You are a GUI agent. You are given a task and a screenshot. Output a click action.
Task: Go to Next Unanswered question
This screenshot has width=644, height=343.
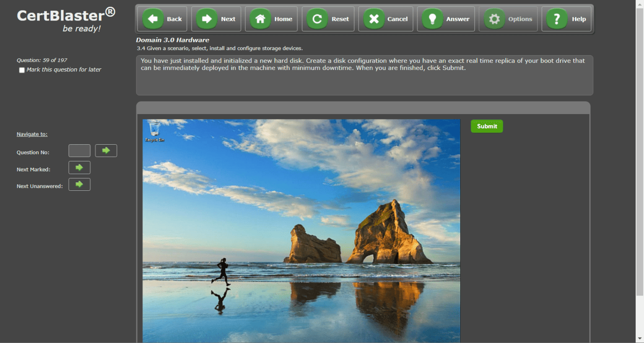click(79, 184)
